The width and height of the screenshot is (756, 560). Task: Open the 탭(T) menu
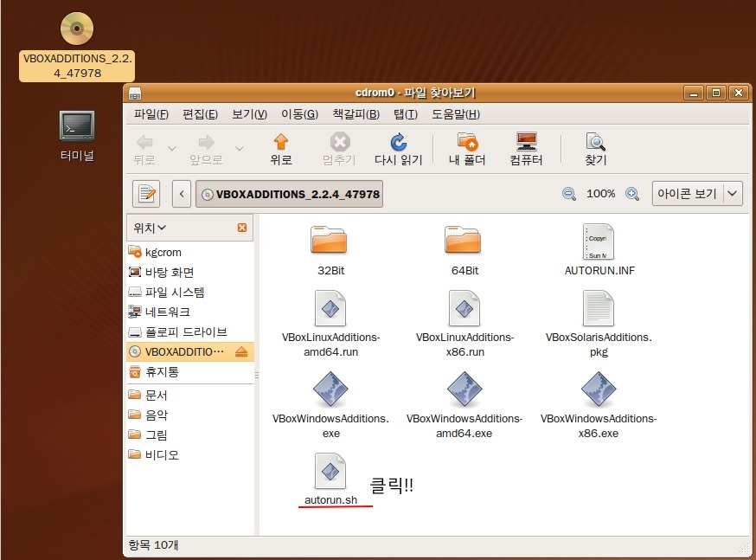(x=406, y=114)
